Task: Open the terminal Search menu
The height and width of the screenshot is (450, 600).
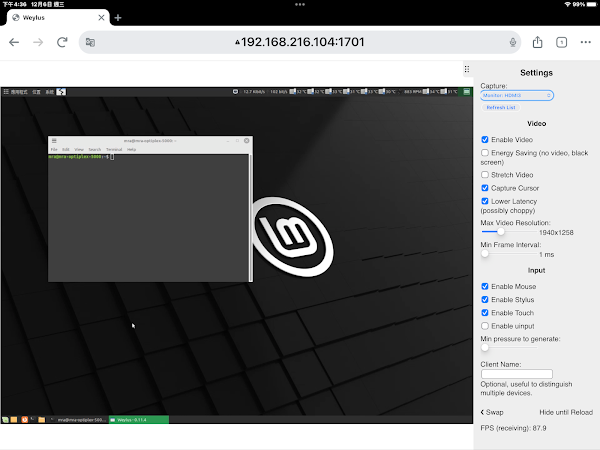Action: tap(95, 150)
